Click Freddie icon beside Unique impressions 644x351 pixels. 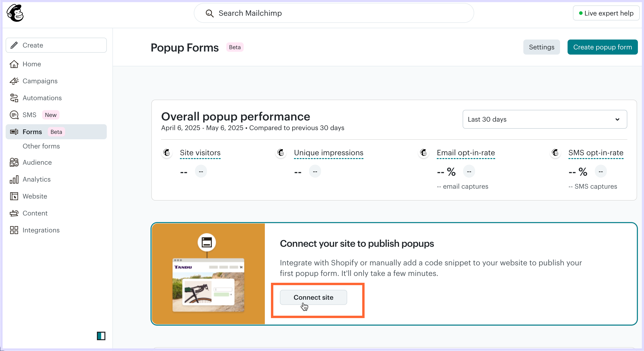[281, 152]
